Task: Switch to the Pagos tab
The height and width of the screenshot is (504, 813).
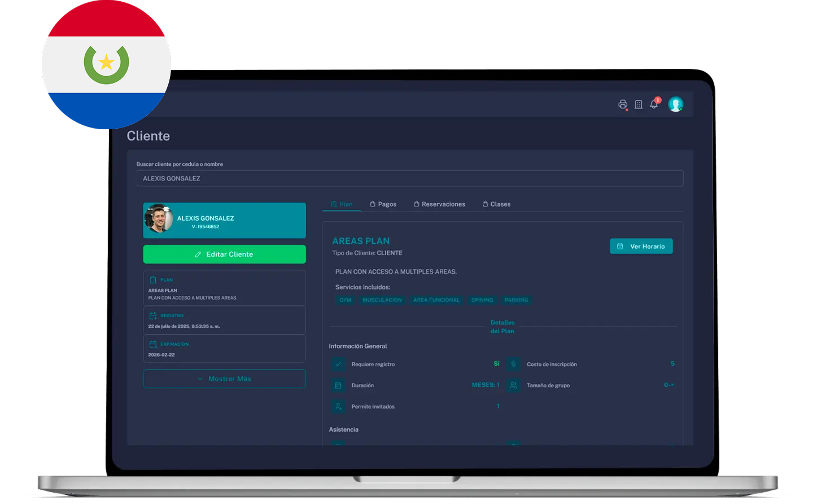Action: (383, 204)
